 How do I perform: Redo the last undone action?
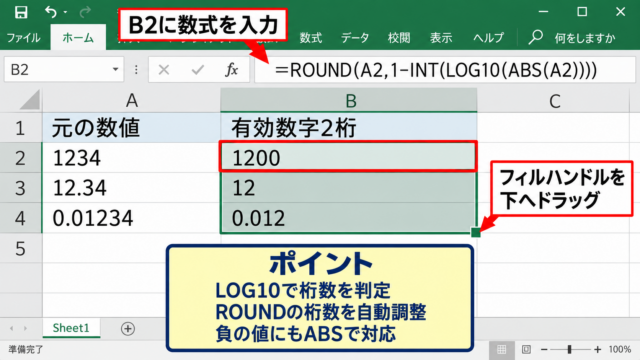pyautogui.click(x=85, y=12)
